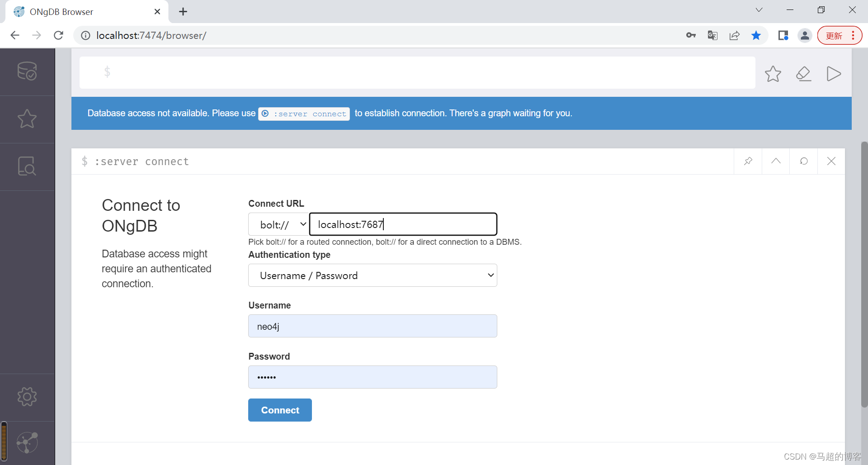Viewport: 868px width, 465px height.
Task: Click the blue Connect button
Action: (280, 410)
